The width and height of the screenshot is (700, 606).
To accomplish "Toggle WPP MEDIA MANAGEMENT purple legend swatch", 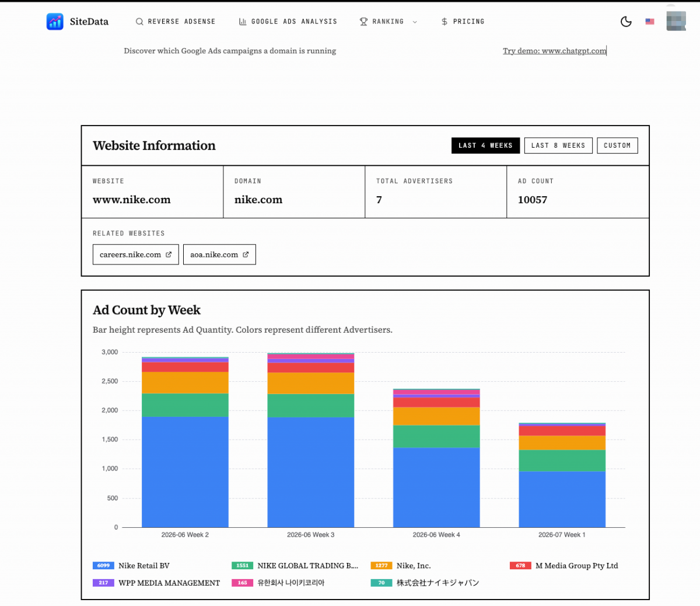I will click(x=103, y=583).
